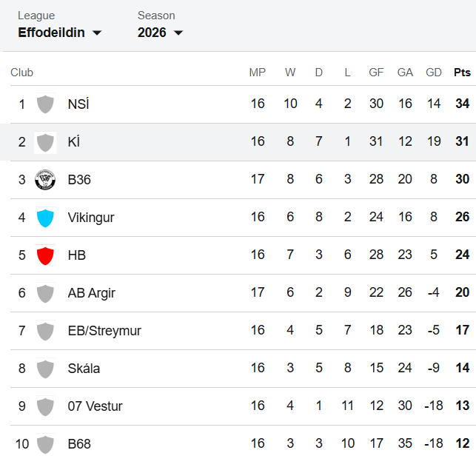Click the MP column header
This screenshot has width=476, height=470.
click(x=258, y=73)
